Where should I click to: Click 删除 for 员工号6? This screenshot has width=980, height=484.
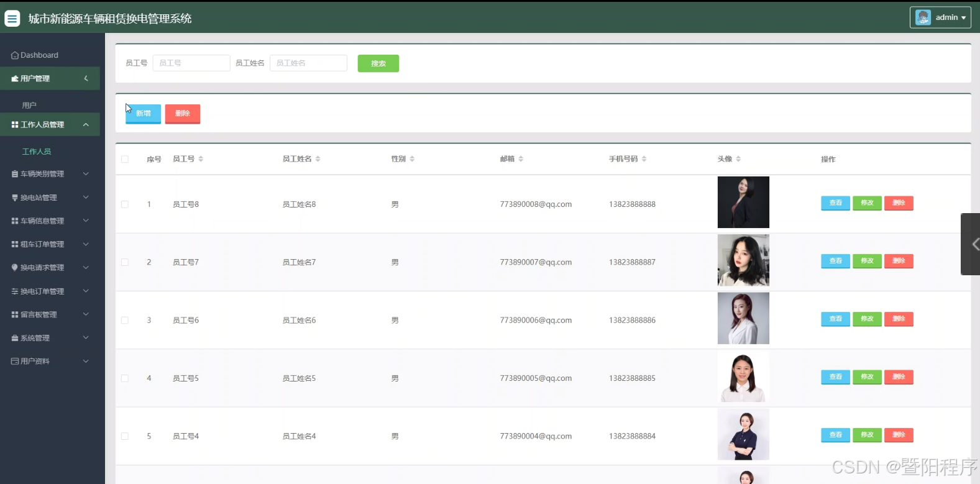pyautogui.click(x=899, y=319)
